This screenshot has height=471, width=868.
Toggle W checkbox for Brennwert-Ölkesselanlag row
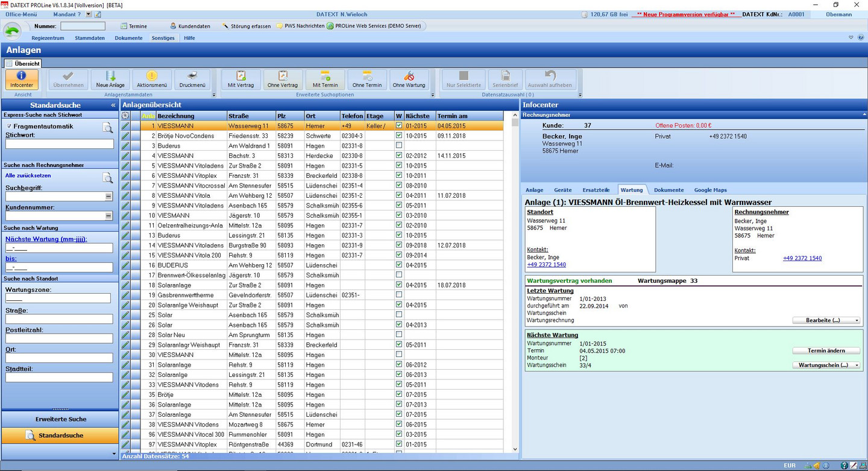[x=398, y=275]
